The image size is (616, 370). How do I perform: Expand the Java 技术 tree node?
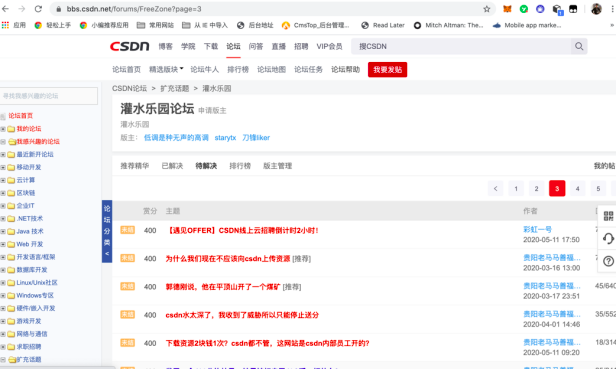(x=3, y=232)
